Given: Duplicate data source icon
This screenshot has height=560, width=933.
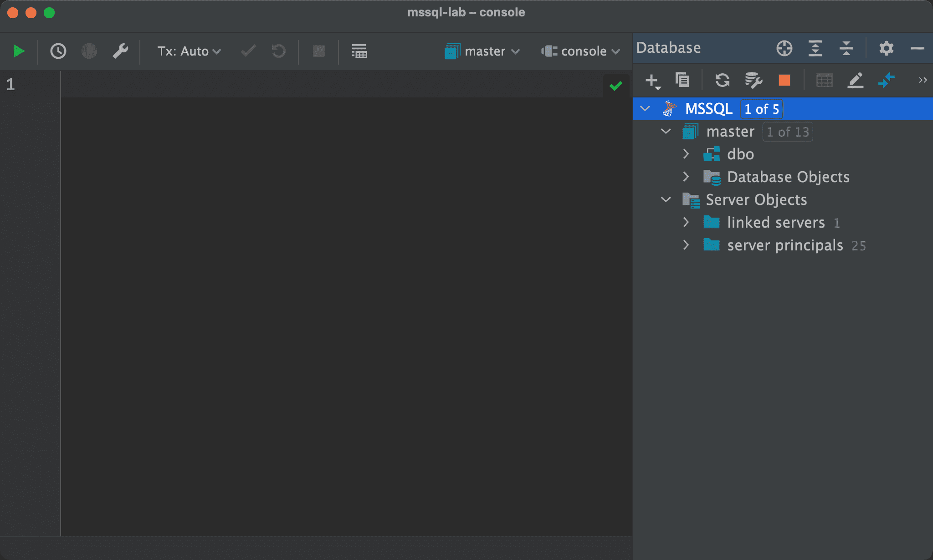Looking at the screenshot, I should [682, 80].
